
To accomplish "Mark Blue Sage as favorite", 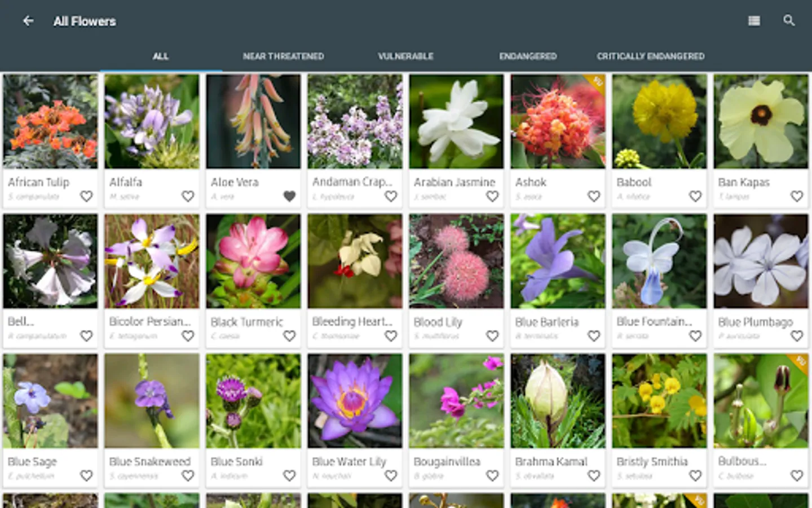I will (x=86, y=476).
